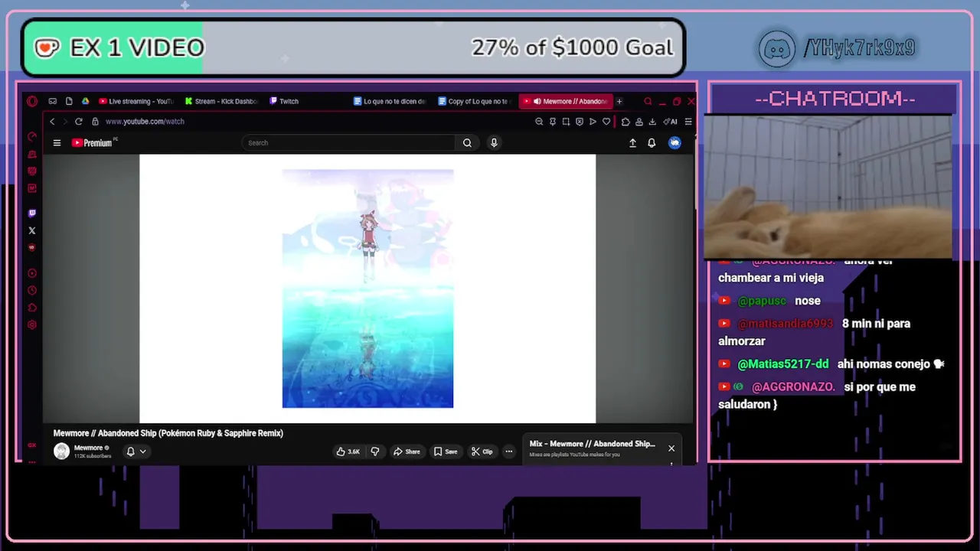The image size is (980, 551).
Task: Click the Save button
Action: tap(446, 452)
